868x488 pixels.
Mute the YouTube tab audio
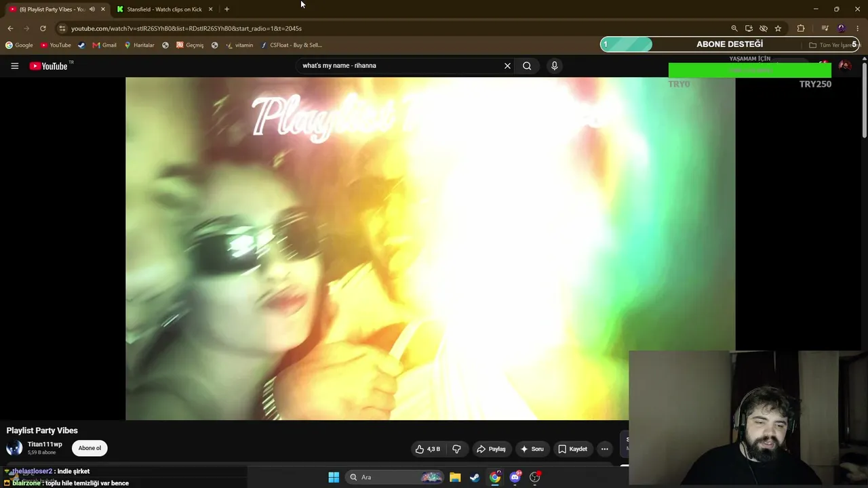pos(92,9)
